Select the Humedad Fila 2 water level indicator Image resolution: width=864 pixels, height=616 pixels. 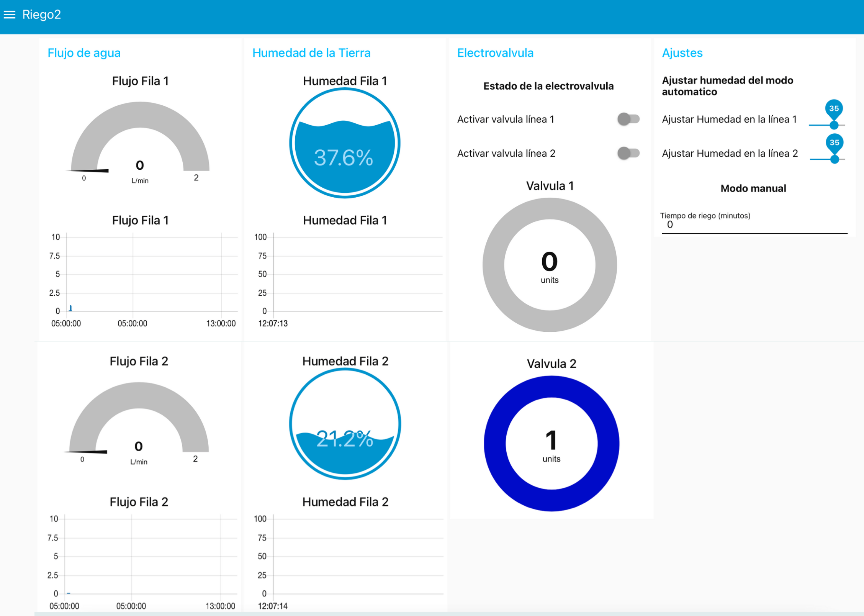344,423
